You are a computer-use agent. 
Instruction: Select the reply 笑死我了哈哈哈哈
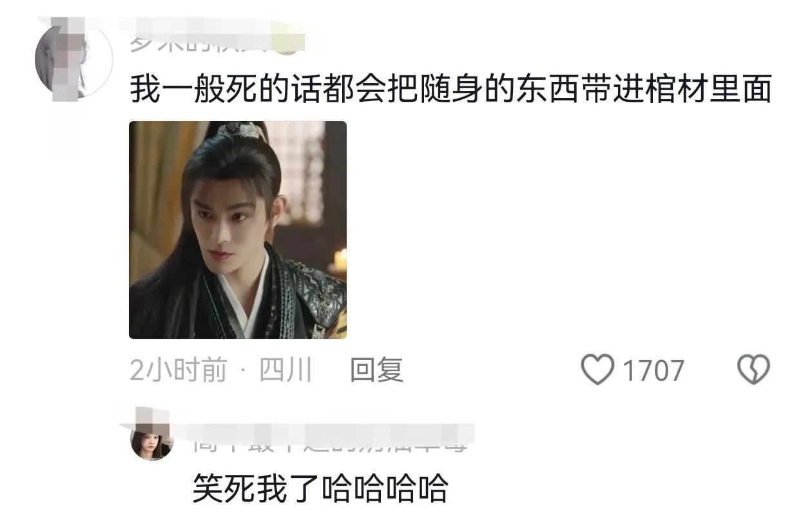320,488
